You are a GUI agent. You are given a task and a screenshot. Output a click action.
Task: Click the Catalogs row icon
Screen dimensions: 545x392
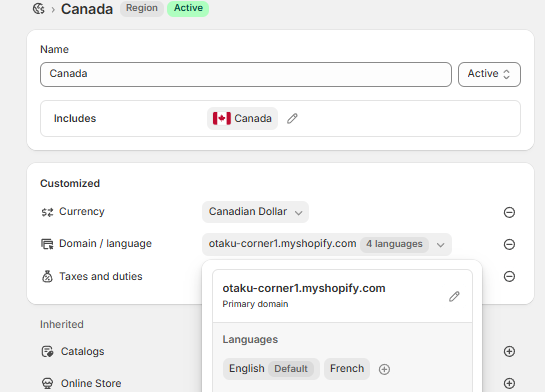(x=47, y=351)
